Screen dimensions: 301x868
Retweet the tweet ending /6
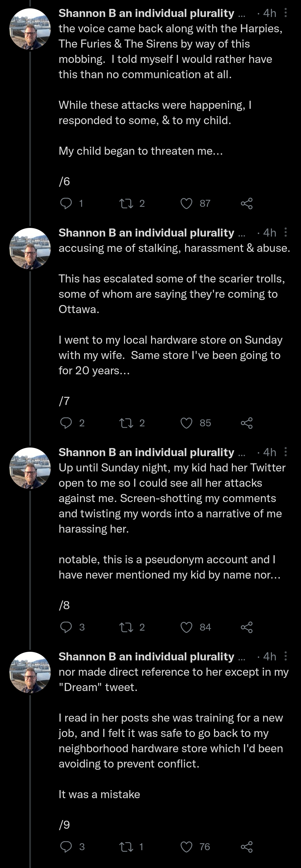point(127,203)
